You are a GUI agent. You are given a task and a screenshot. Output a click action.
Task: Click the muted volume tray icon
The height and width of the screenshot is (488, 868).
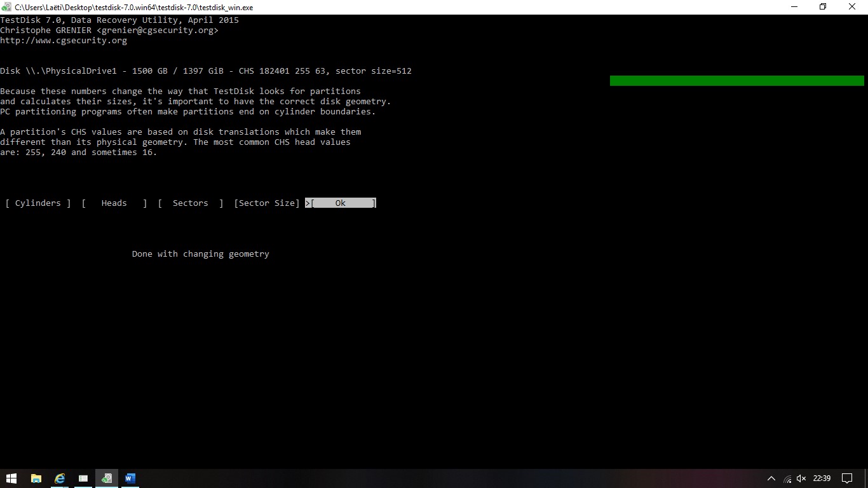pyautogui.click(x=801, y=478)
